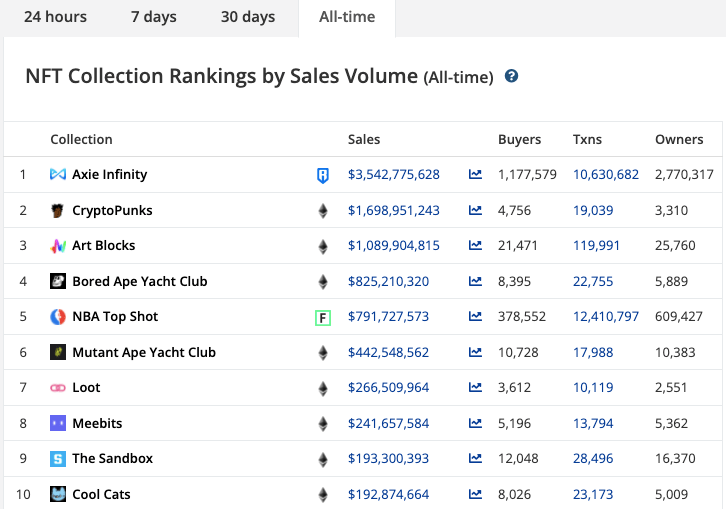Click transactions count 28,496
Image resolution: width=726 pixels, height=509 pixels.
point(593,459)
